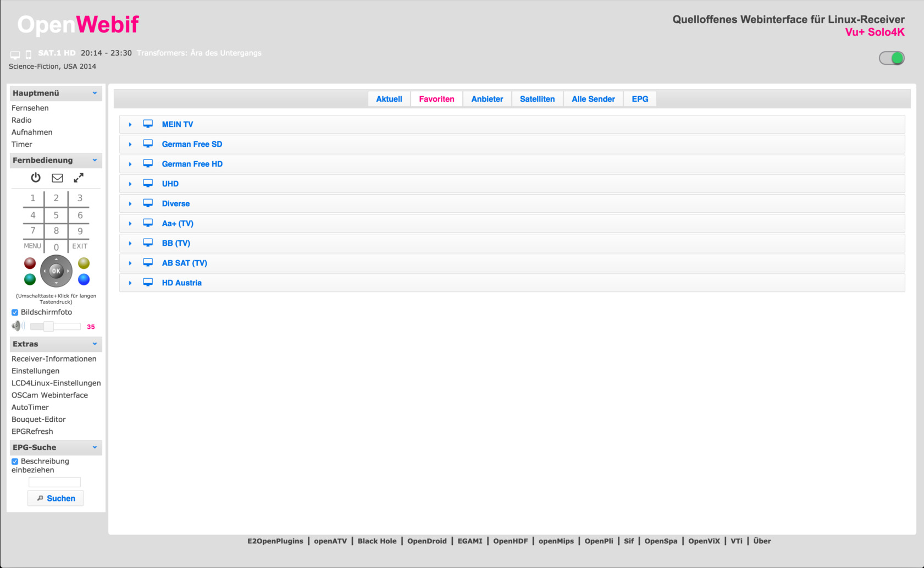Collapse the Hauptmenü section chevron
The image size is (924, 568).
pyautogui.click(x=95, y=93)
